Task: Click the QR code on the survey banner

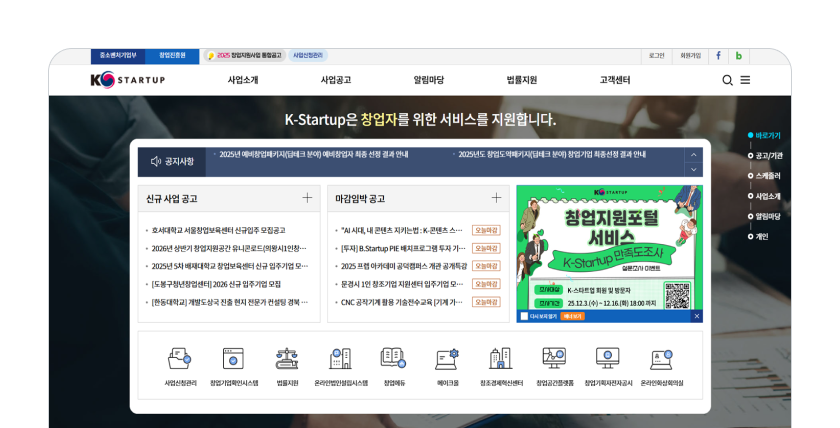Action: click(677, 296)
